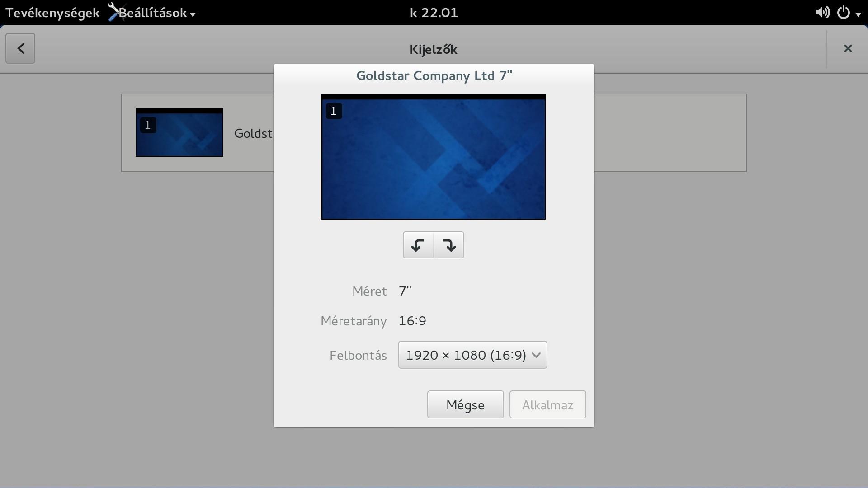Image resolution: width=868 pixels, height=488 pixels.
Task: Click the Kijelzők window title
Action: coord(433,49)
